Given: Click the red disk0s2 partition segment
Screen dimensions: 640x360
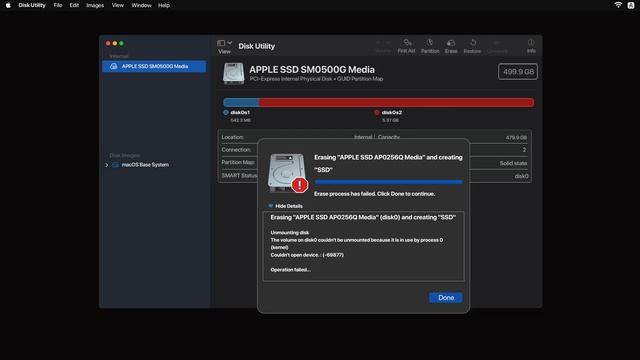Looking at the screenshot, I should click(x=396, y=102).
